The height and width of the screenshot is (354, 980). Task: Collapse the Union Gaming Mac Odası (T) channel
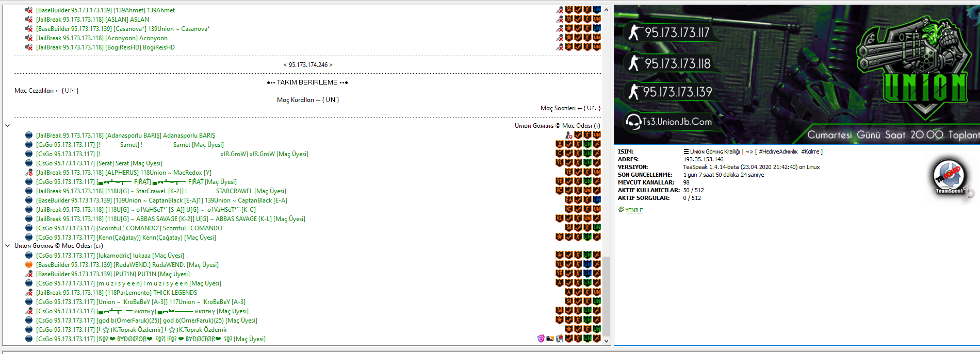point(7,126)
